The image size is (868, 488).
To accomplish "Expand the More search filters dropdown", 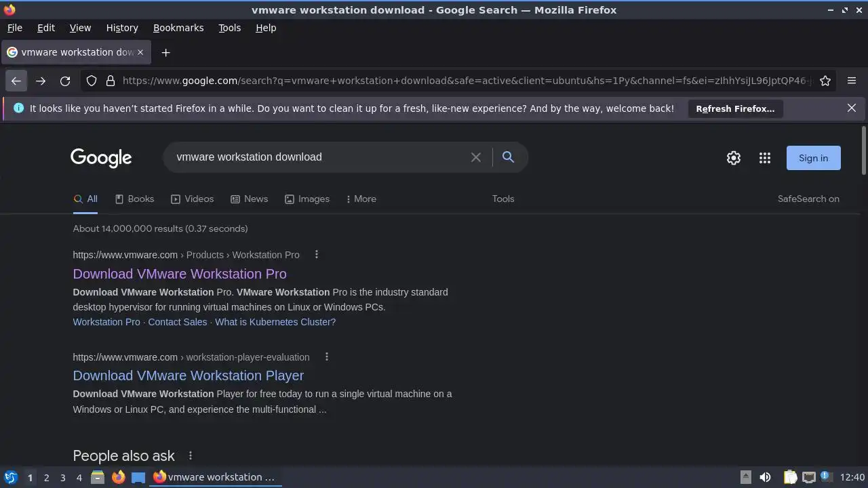I will 361,199.
